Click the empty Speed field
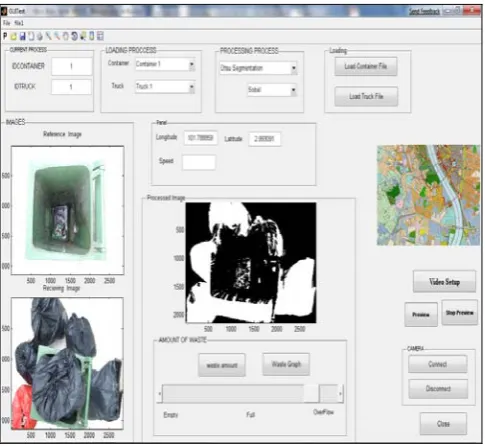Viewport: 485px width, 446px height. (199, 162)
